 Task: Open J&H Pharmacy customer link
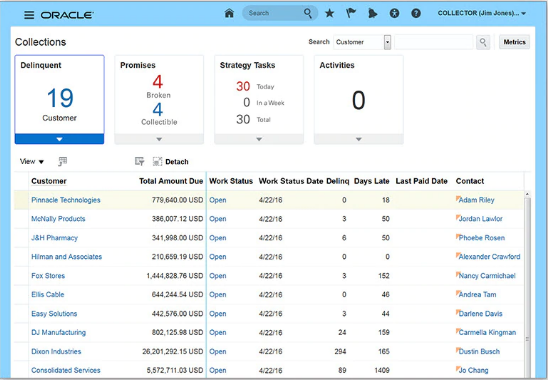coord(55,238)
